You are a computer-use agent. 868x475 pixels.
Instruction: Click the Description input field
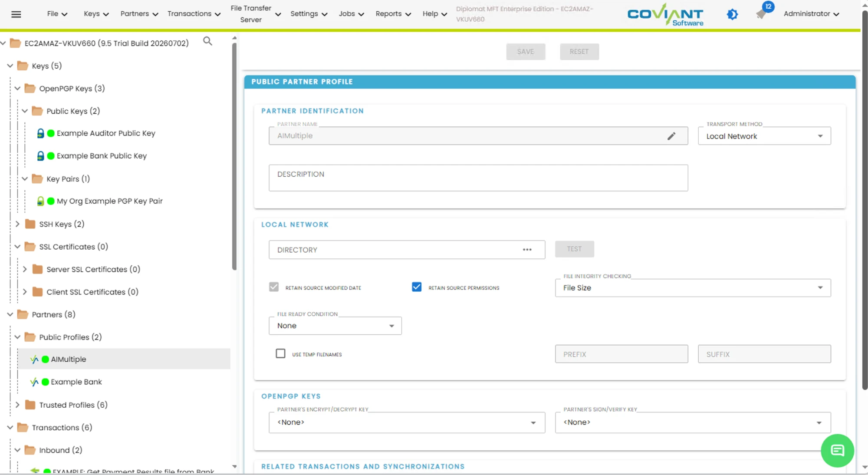478,178
